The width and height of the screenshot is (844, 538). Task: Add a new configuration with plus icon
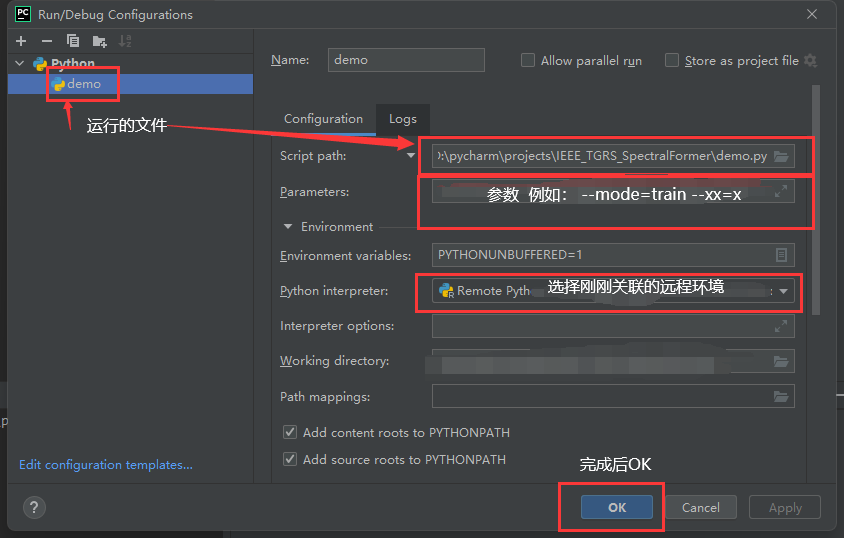click(x=21, y=41)
